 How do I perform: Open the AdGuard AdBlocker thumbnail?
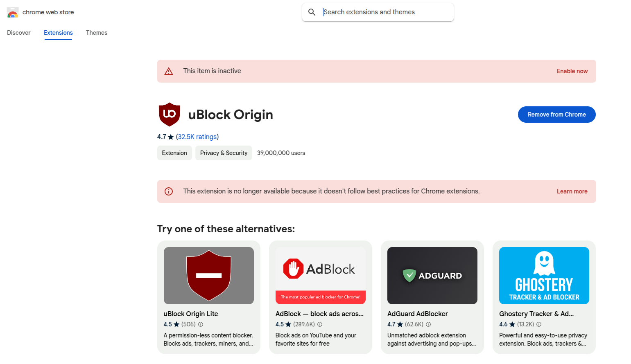(x=432, y=276)
